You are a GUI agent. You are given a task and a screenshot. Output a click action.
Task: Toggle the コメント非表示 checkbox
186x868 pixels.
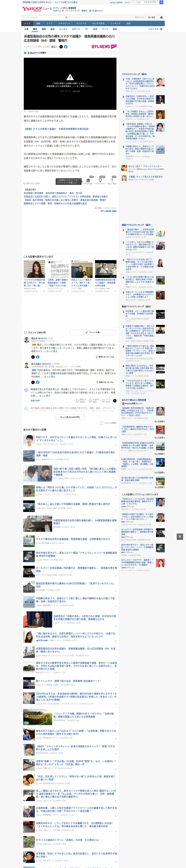[x=102, y=423]
